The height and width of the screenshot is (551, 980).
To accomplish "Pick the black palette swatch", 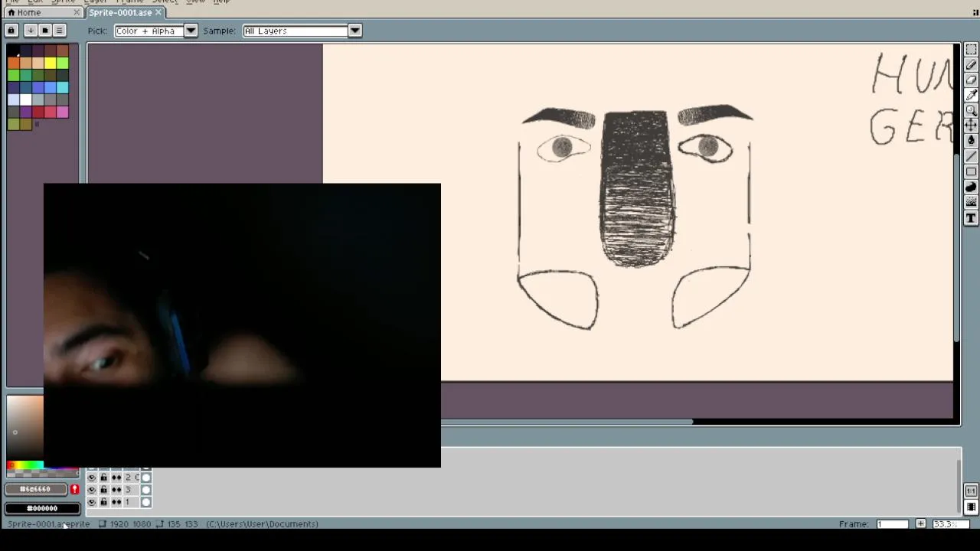I will point(13,51).
